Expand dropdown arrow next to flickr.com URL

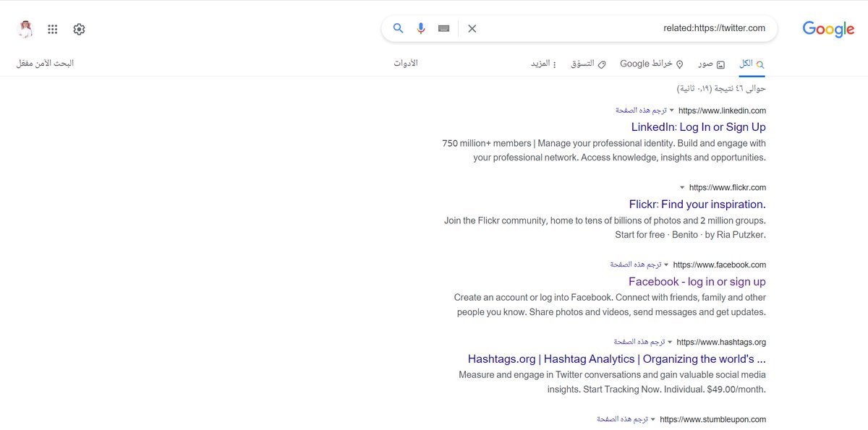click(x=682, y=188)
